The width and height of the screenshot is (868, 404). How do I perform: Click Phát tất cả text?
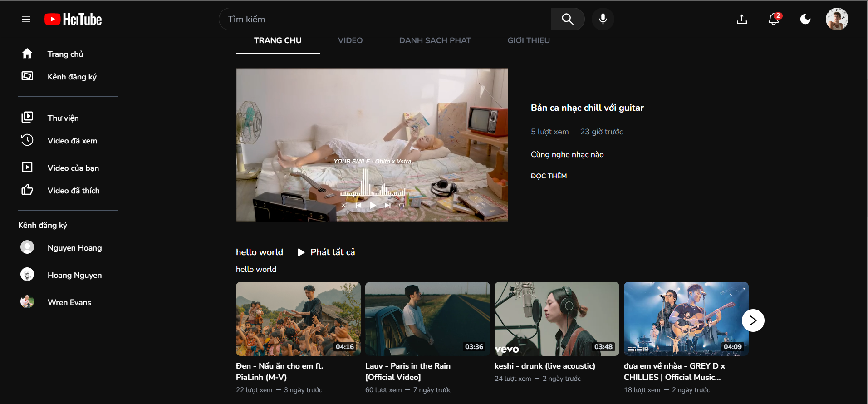click(333, 252)
